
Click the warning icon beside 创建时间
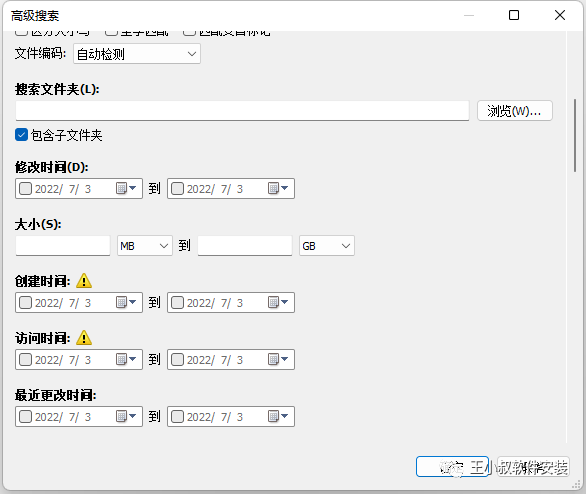(x=84, y=281)
